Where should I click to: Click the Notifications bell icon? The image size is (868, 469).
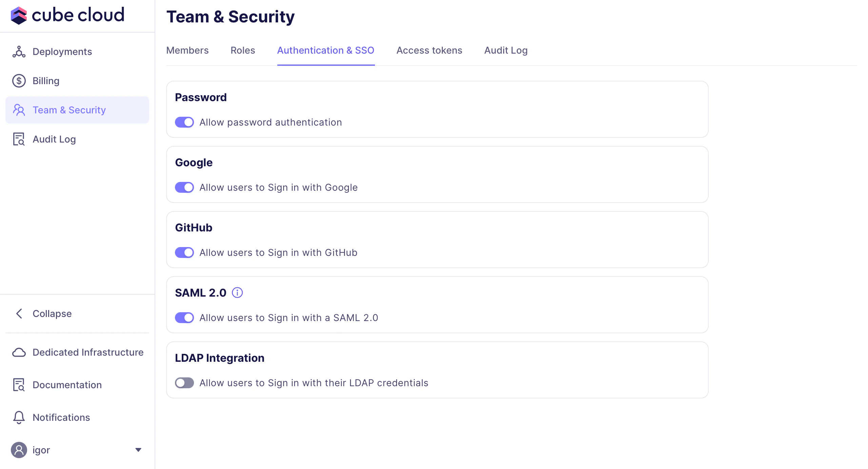(19, 417)
